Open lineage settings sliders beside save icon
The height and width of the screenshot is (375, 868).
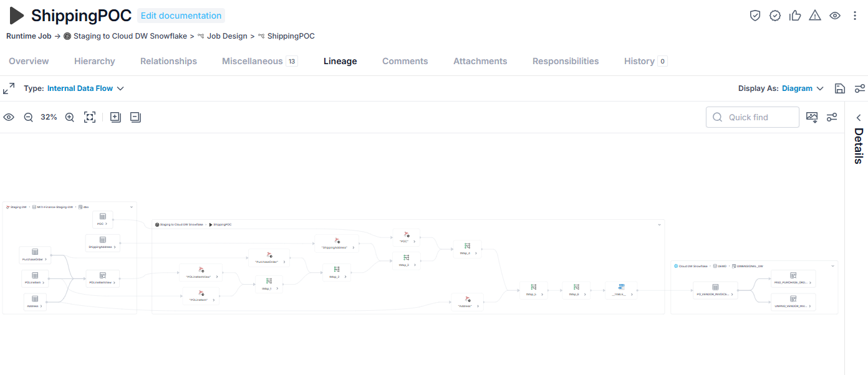point(860,88)
